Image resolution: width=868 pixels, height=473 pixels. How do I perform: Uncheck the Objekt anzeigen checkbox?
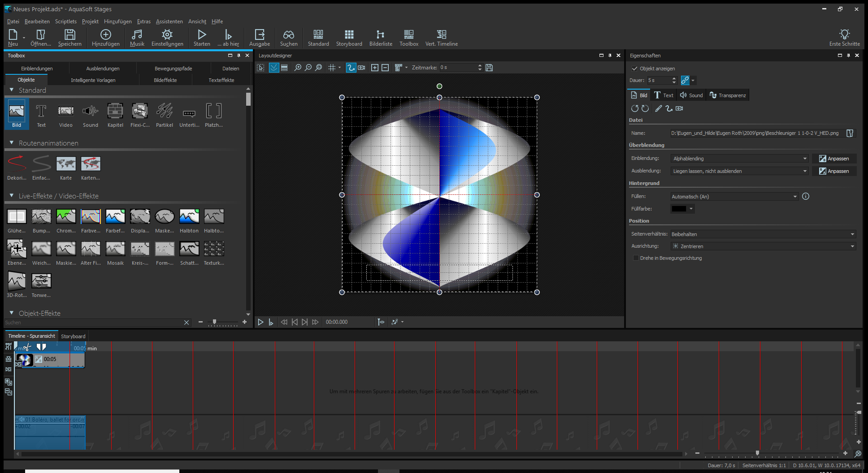click(x=634, y=69)
